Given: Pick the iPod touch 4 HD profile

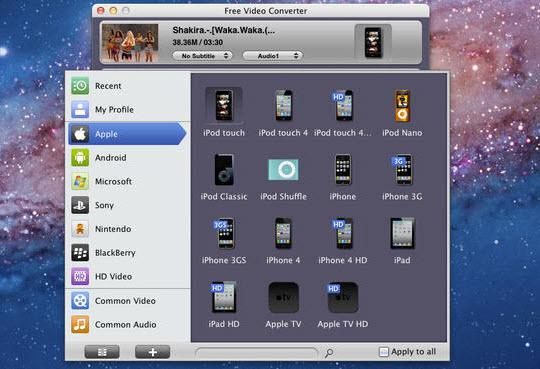Looking at the screenshot, I should pos(343,112).
